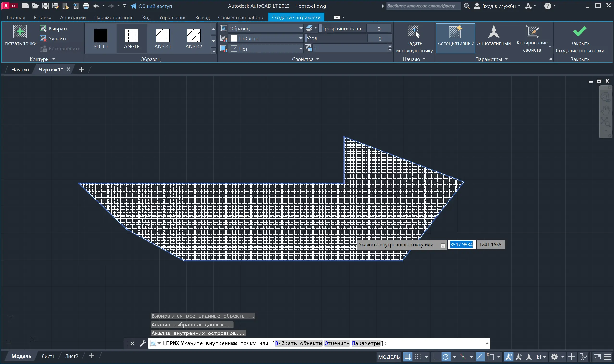Toggle the Annotative (Аннотативный) hatch option
The height and width of the screenshot is (364, 614).
tap(493, 31)
